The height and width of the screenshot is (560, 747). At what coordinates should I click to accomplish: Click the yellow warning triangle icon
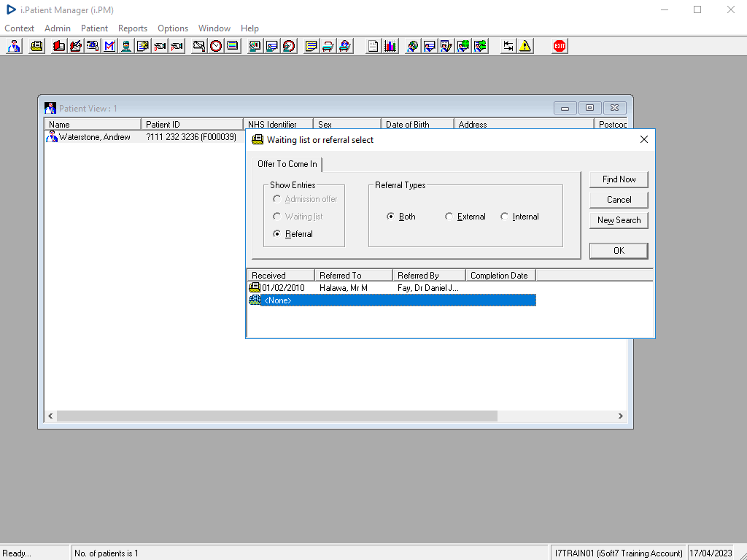click(525, 46)
